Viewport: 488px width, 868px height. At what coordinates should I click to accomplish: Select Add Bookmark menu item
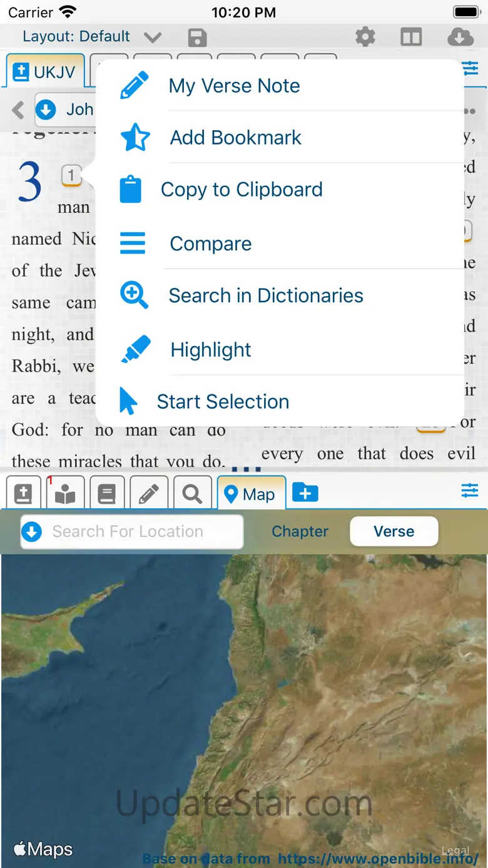(235, 138)
